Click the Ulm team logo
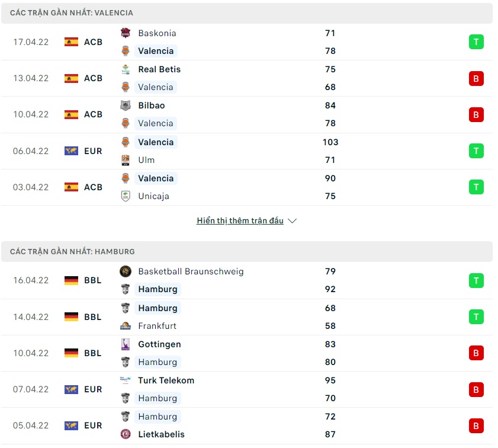Image resolution: width=498 pixels, height=448 pixels. 126,160
